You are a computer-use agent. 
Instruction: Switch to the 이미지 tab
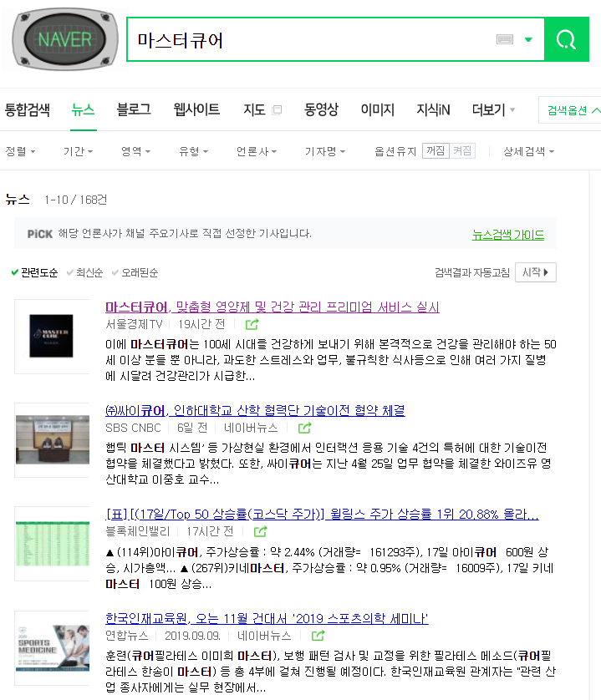[378, 109]
